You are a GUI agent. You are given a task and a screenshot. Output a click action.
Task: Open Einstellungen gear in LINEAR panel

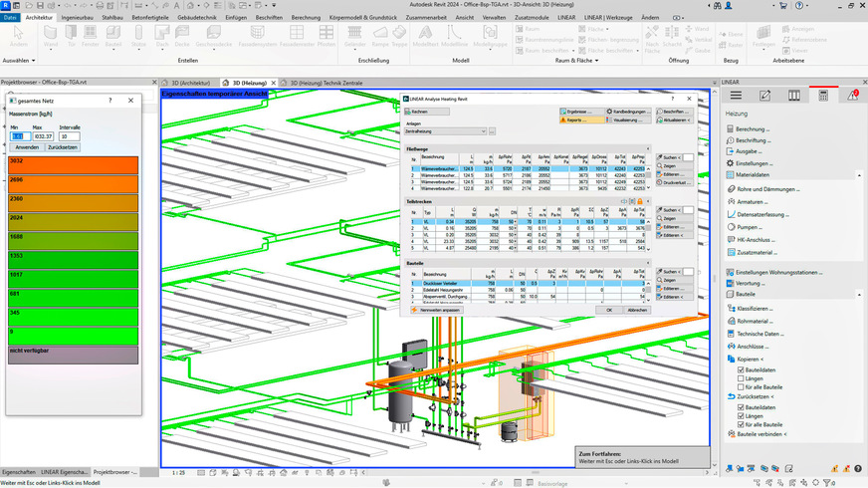tap(750, 163)
